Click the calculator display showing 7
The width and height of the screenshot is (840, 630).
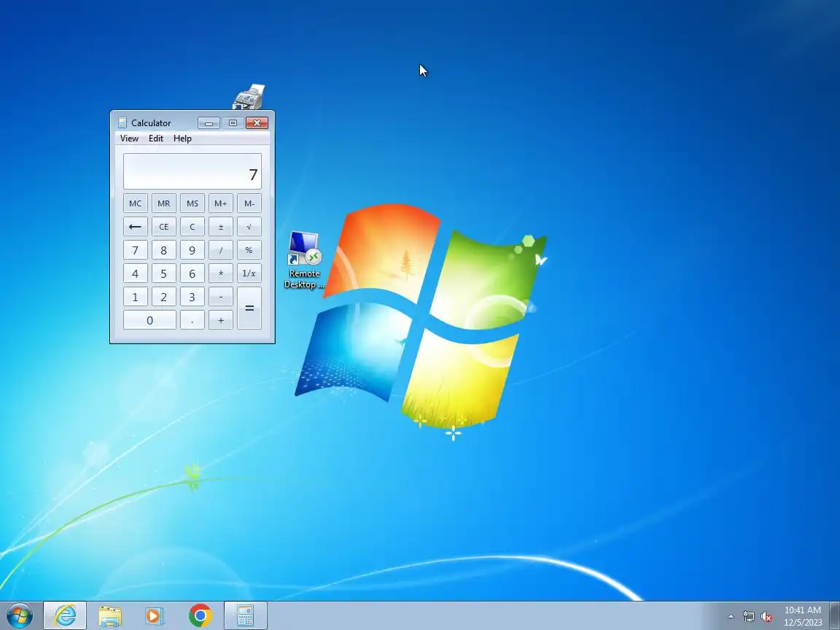pyautogui.click(x=192, y=171)
